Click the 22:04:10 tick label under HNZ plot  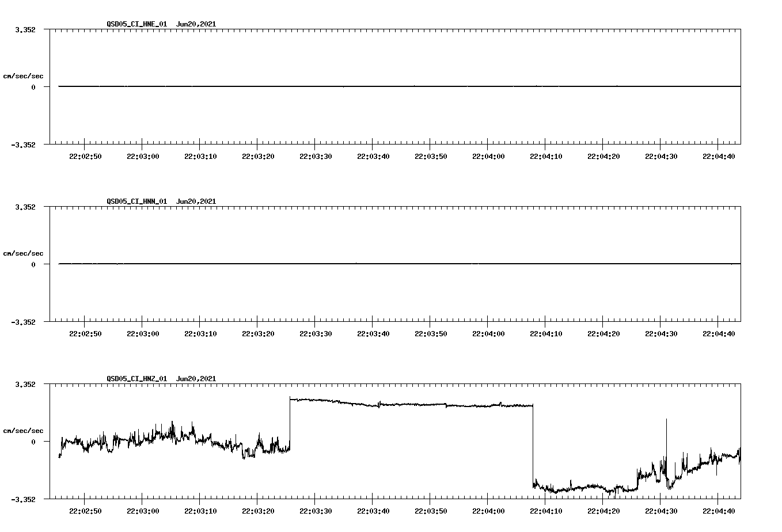546,511
